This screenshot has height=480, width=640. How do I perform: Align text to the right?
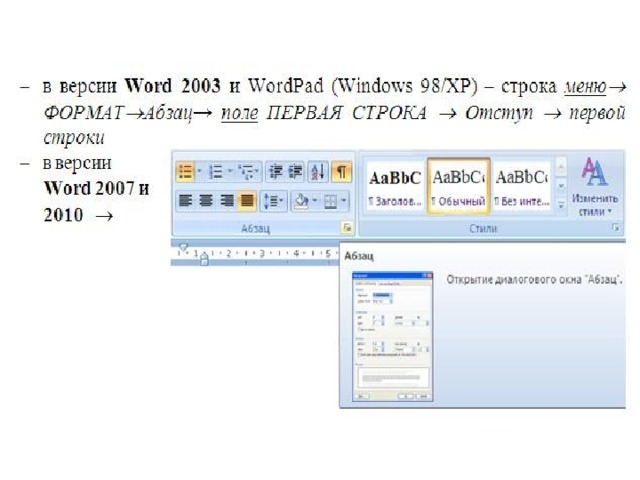pos(226,200)
